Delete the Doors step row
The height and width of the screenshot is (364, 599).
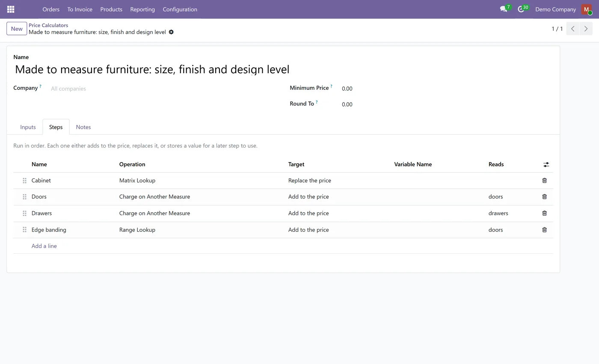[544, 197]
